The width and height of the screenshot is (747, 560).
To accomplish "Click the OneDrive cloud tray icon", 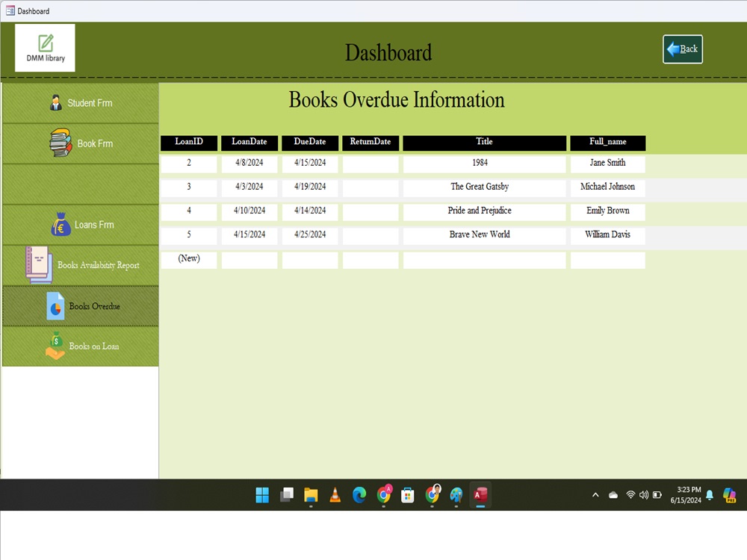I will click(x=613, y=495).
